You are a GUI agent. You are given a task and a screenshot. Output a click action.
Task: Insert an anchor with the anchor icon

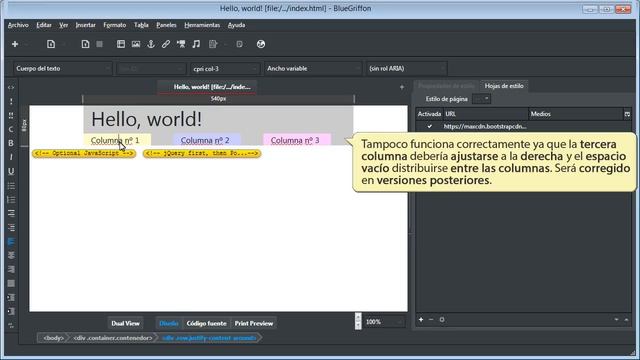151,44
